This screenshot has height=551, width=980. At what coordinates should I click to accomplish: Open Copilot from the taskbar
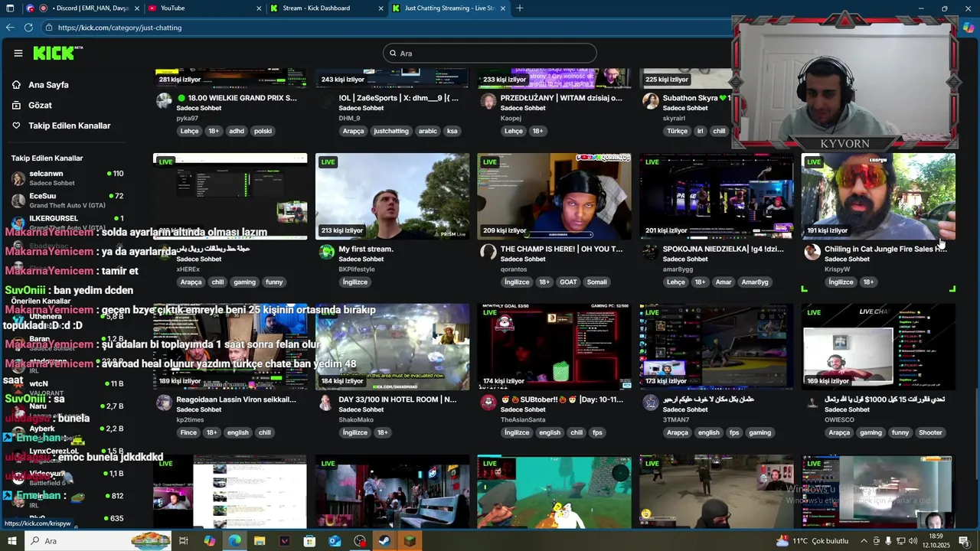click(x=209, y=541)
